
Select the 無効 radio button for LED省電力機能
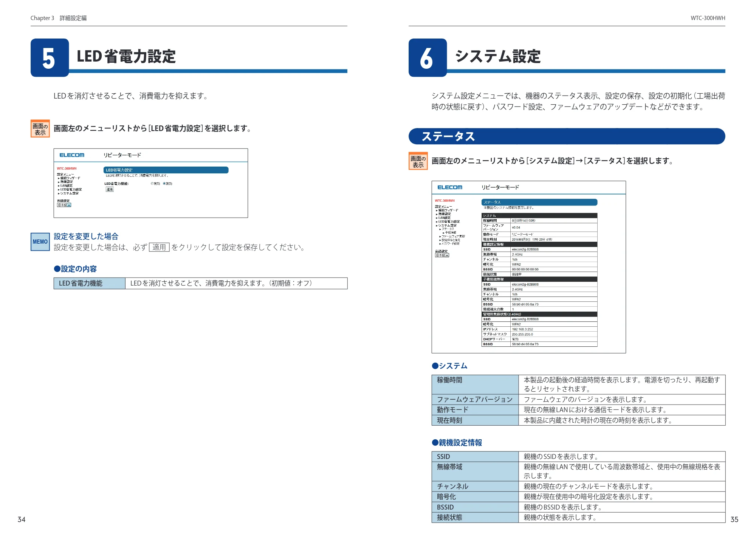pyautogui.click(x=164, y=184)
